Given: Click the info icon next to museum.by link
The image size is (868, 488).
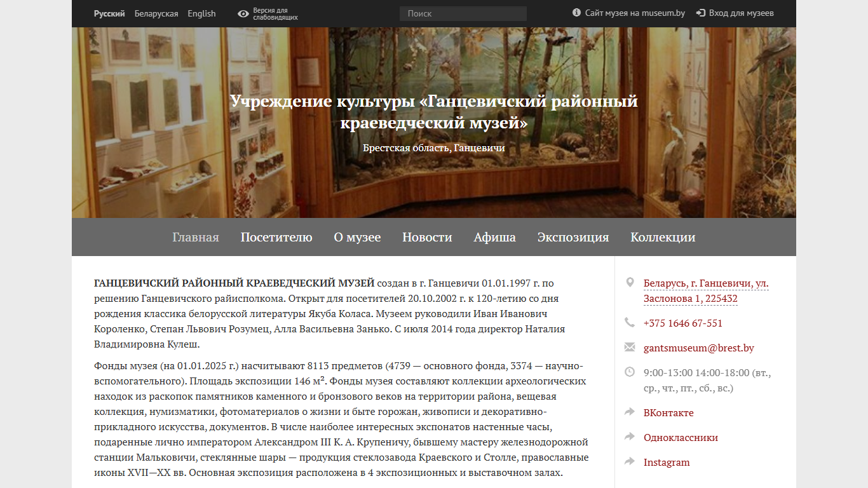Looking at the screenshot, I should [x=576, y=13].
